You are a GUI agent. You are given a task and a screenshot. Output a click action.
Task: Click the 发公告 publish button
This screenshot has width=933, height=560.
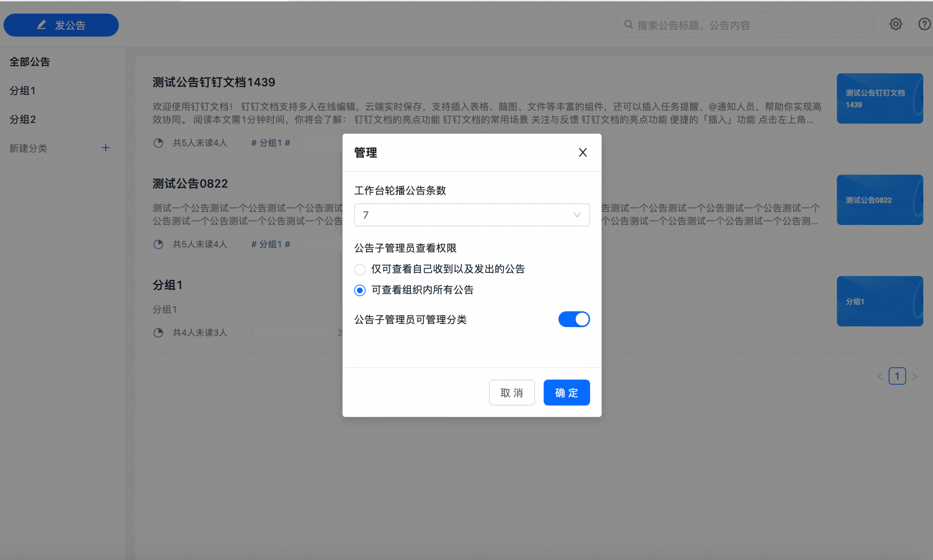[x=61, y=25]
